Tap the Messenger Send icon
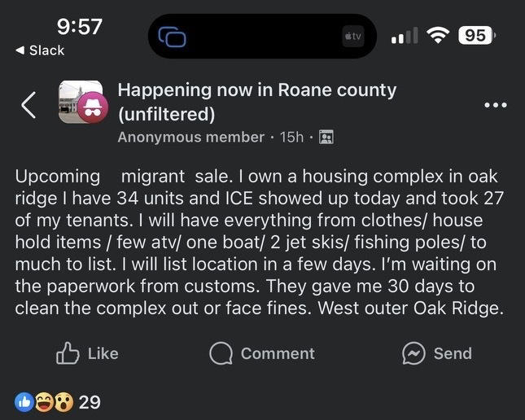 tap(415, 352)
